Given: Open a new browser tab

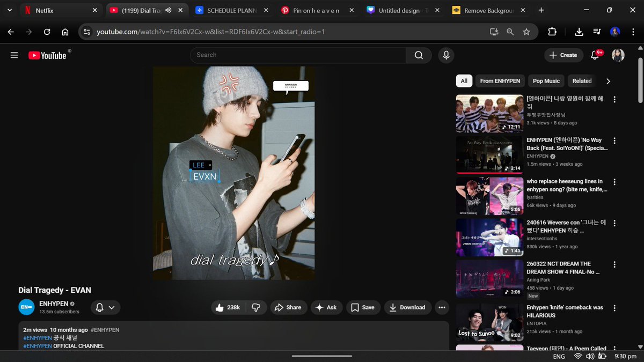Looking at the screenshot, I should pos(541,10).
